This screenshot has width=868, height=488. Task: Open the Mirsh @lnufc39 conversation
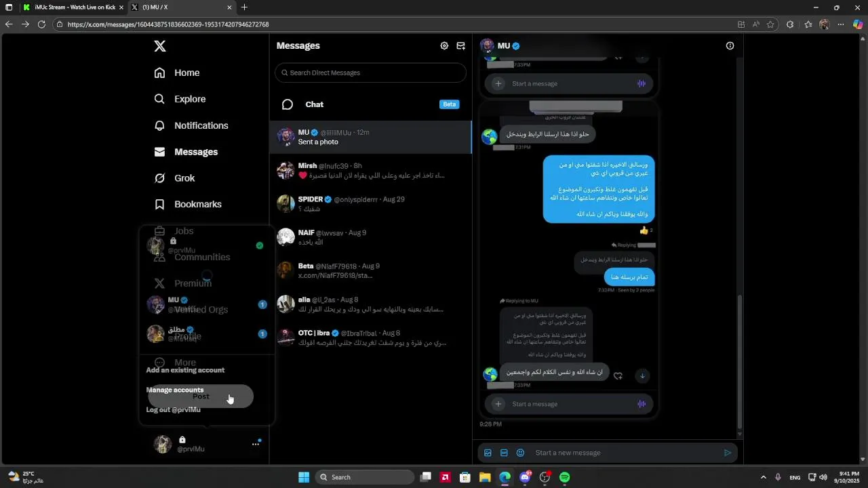[370, 170]
